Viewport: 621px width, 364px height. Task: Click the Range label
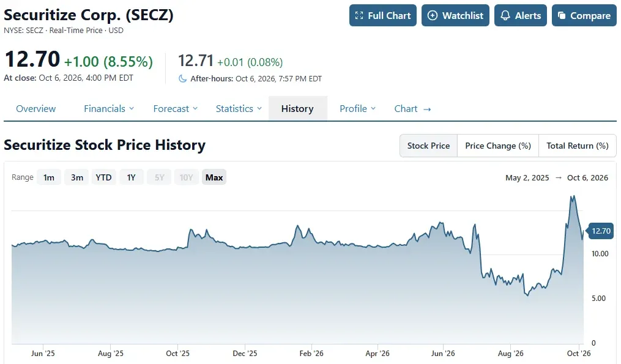pyautogui.click(x=22, y=177)
